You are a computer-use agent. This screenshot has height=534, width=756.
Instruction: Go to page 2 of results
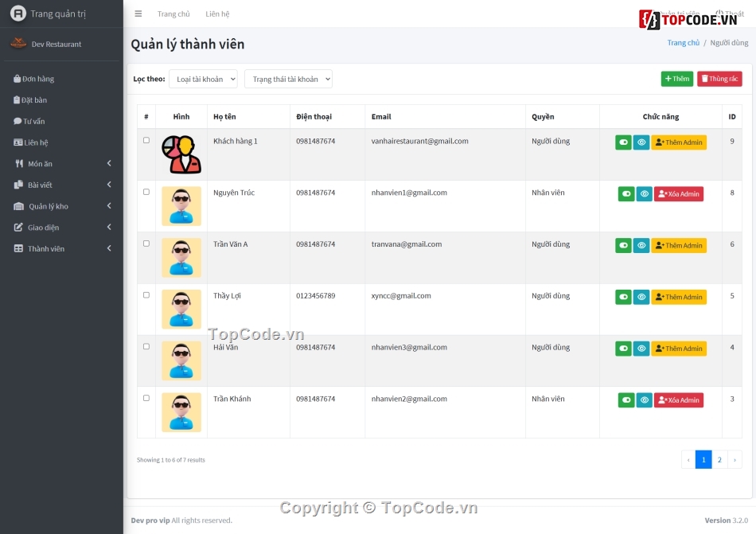point(719,460)
